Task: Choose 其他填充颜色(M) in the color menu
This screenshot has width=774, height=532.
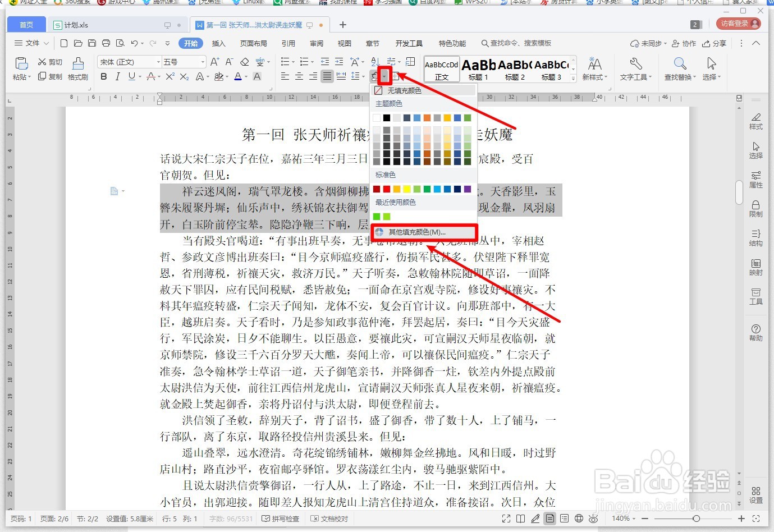Action: [414, 232]
